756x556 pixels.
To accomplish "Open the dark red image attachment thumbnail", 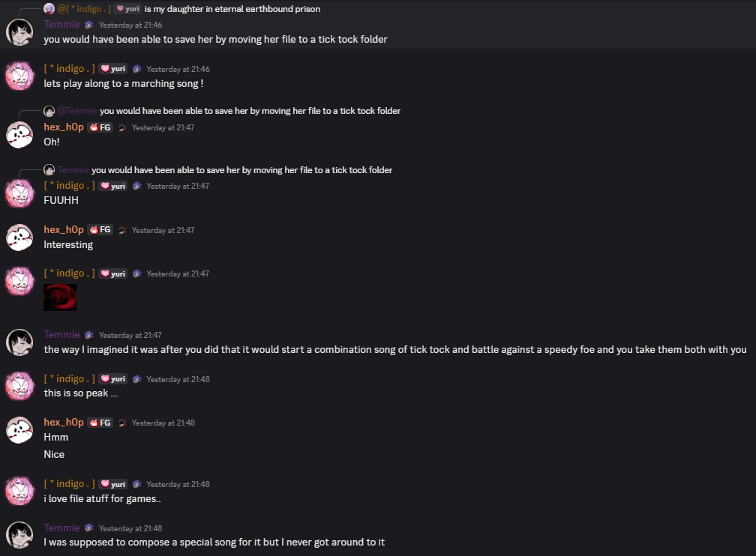I will (x=60, y=297).
